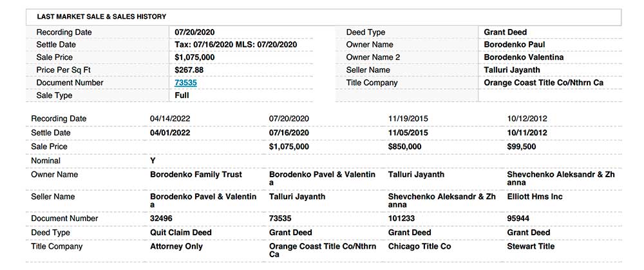The image size is (644, 270).
Task: Select the $1,075,000 sale price in top section
Action: point(194,57)
